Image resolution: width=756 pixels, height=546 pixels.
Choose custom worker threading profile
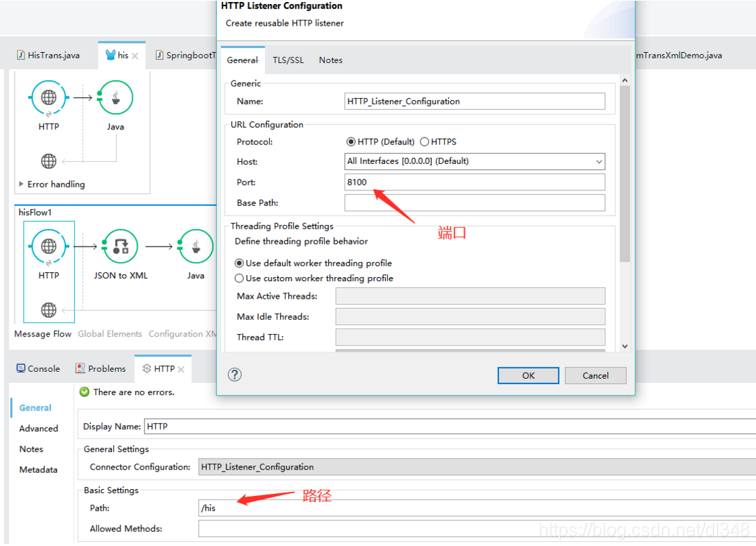click(x=239, y=278)
